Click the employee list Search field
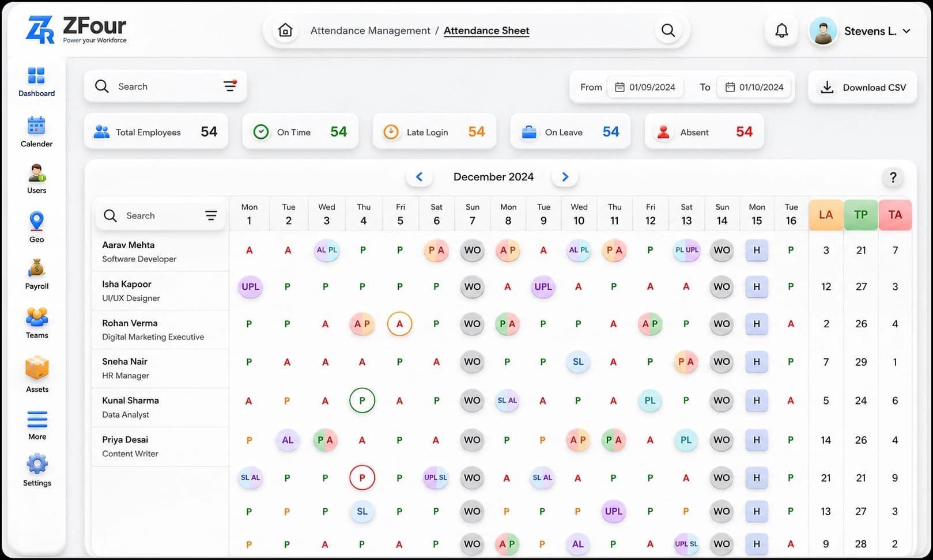Screen dimensions: 933x560 pyautogui.click(x=160, y=215)
